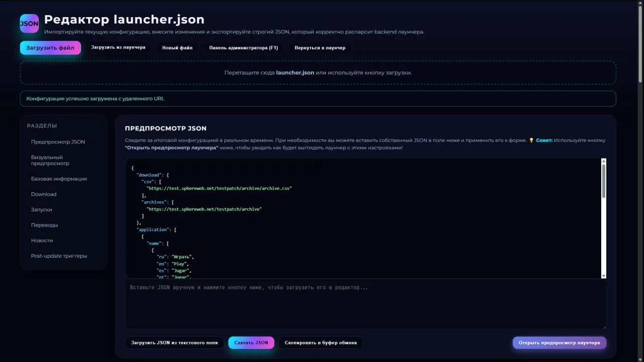
Task: Click Вернуться в лаунчер
Action: coord(320,48)
